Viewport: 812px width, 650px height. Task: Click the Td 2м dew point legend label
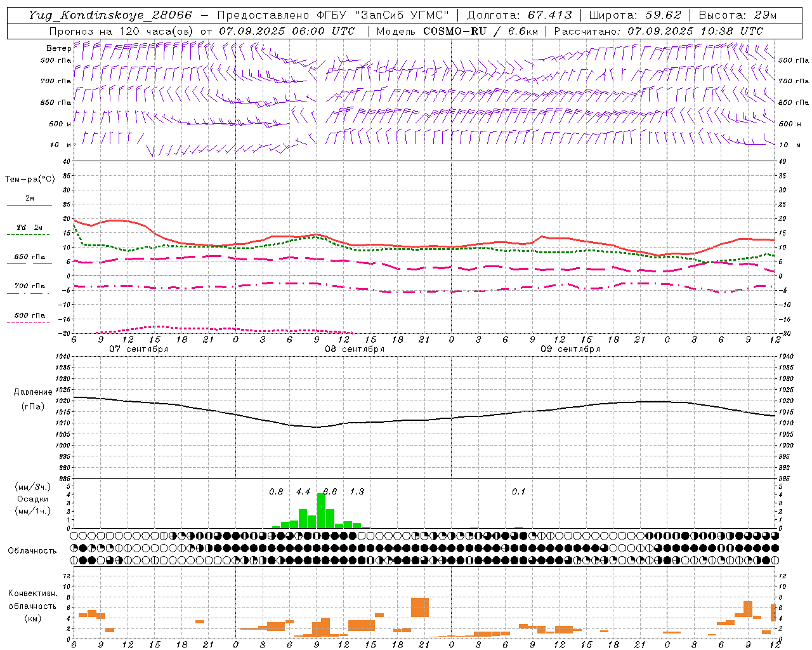pos(30,227)
